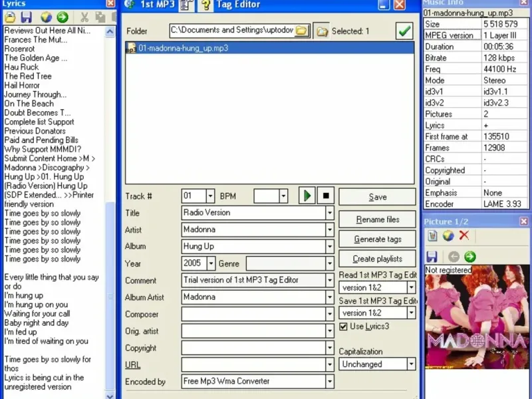Close the Music Info panel
532x399 pixels.
(524, 3)
